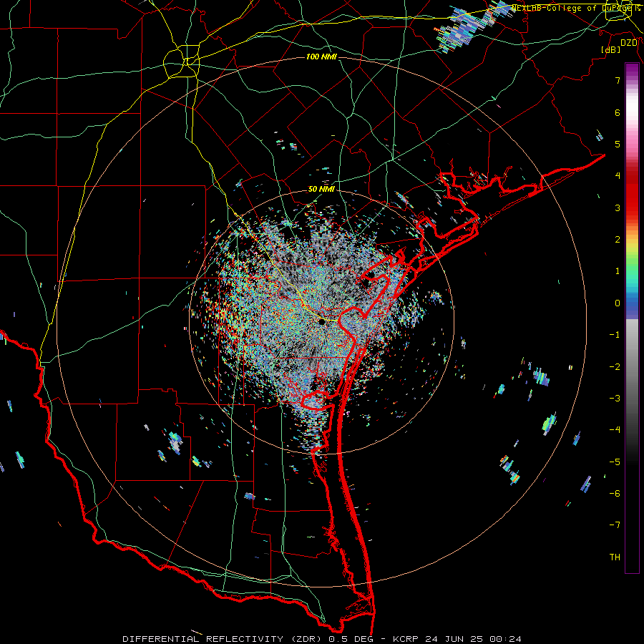Click the "7" value on the color scale

pos(618,80)
